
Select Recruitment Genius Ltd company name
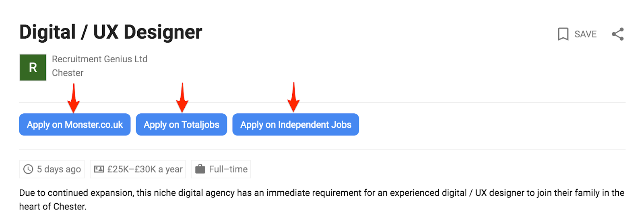click(100, 59)
